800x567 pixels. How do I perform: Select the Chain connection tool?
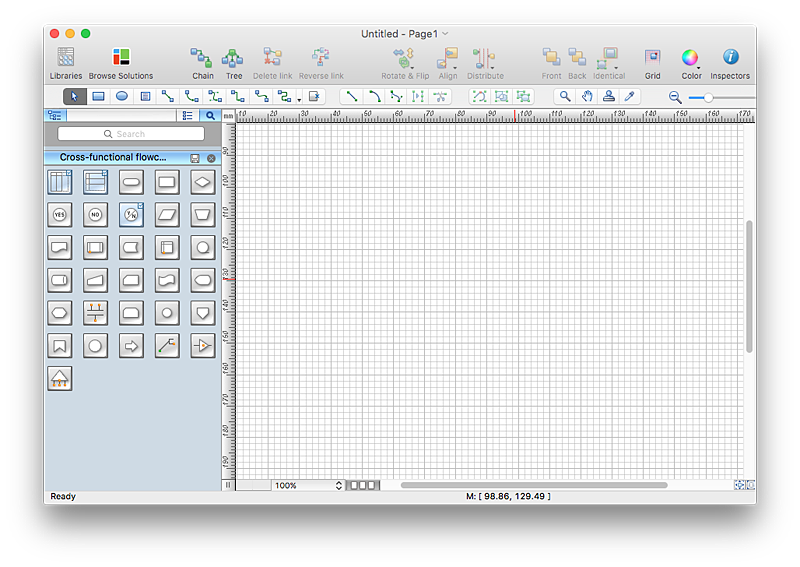pyautogui.click(x=202, y=62)
